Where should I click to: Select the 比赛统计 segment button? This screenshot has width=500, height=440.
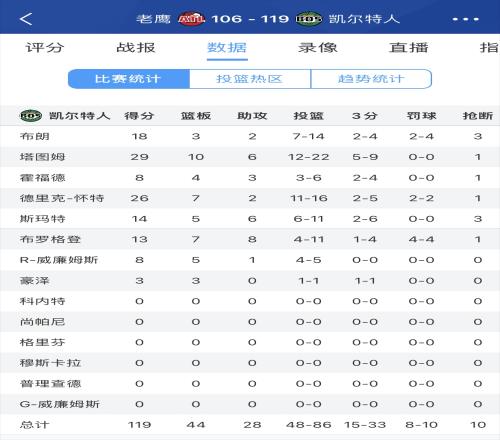pos(129,79)
